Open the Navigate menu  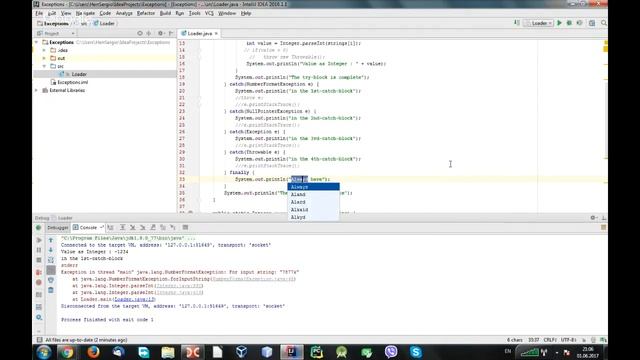pyautogui.click(x=85, y=13)
